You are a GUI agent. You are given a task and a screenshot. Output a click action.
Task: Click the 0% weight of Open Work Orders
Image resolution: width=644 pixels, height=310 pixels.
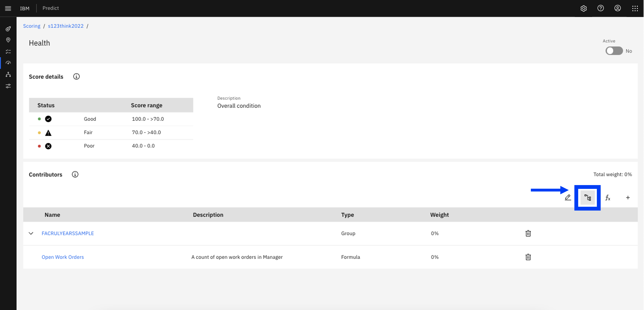click(435, 257)
